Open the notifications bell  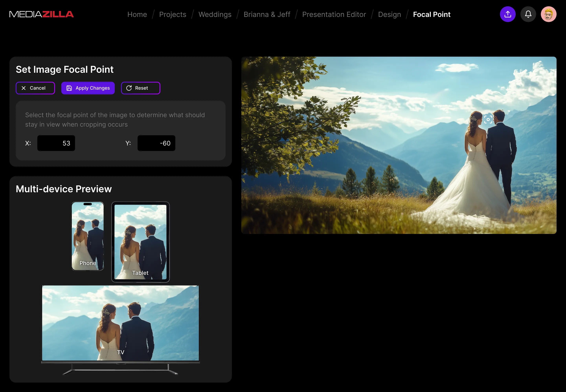point(528,14)
